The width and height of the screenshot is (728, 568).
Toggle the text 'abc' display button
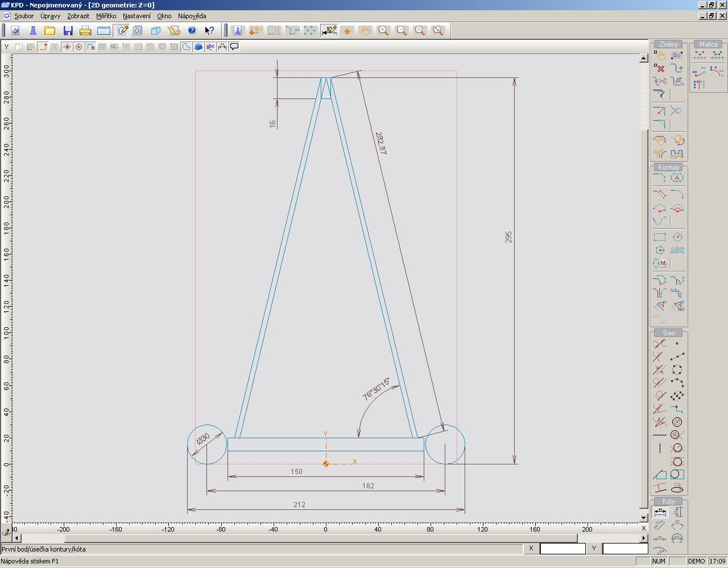tap(210, 47)
